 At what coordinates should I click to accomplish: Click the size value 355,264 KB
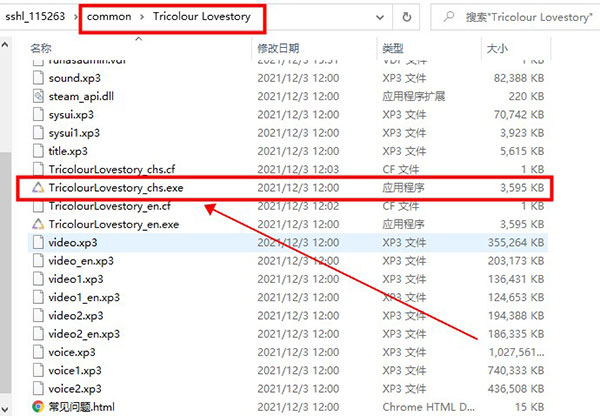(x=516, y=243)
